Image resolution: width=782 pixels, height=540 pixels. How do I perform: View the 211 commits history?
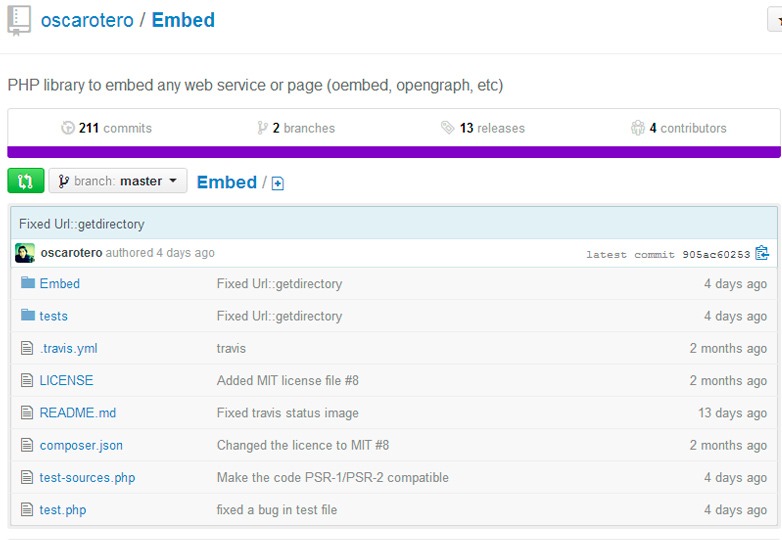pos(106,128)
